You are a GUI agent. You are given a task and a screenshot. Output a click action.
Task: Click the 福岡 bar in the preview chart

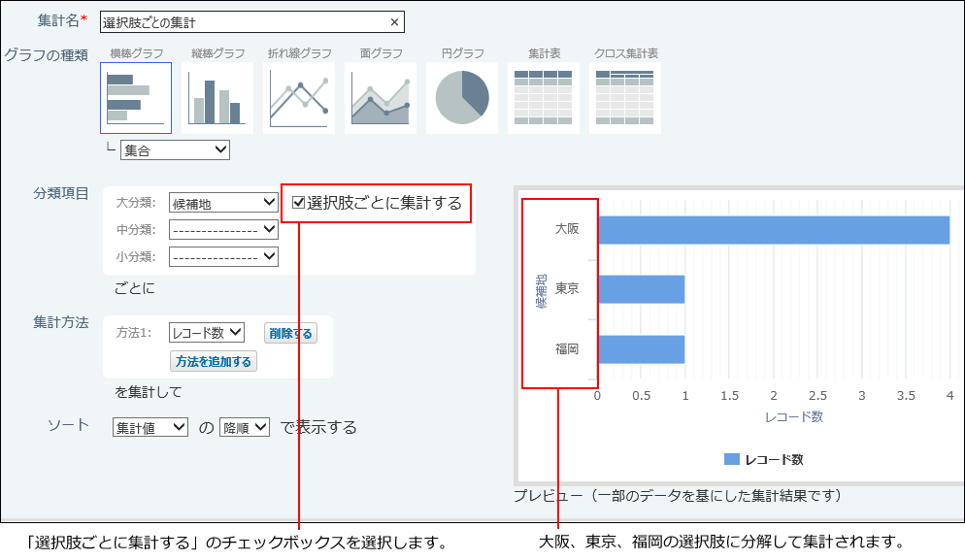click(x=642, y=349)
